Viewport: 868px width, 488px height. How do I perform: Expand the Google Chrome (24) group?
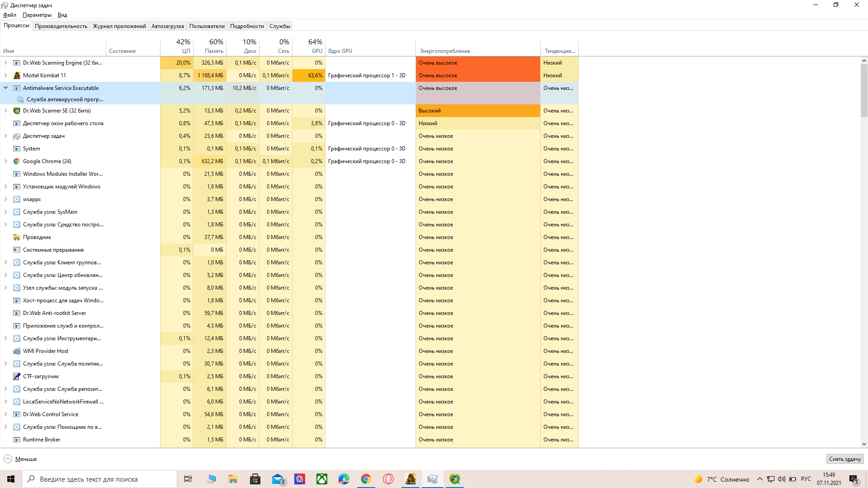(6, 161)
